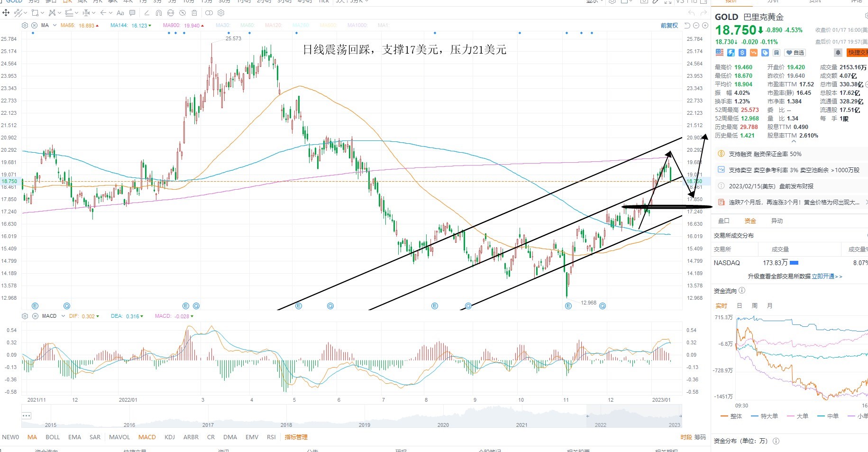
Task: Click undo arrow above the chart
Action: point(691,13)
